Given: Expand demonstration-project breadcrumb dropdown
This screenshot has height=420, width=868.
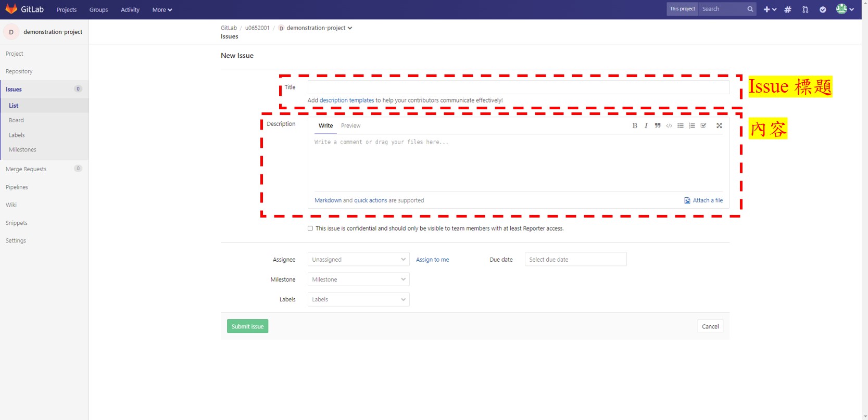Looking at the screenshot, I should pyautogui.click(x=319, y=28).
